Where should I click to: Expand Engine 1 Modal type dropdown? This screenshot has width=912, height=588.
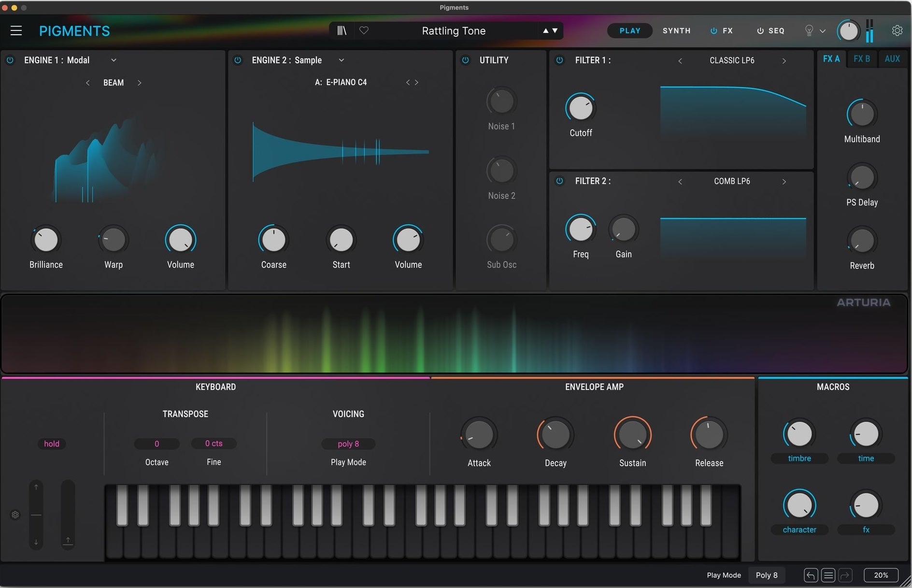click(114, 60)
